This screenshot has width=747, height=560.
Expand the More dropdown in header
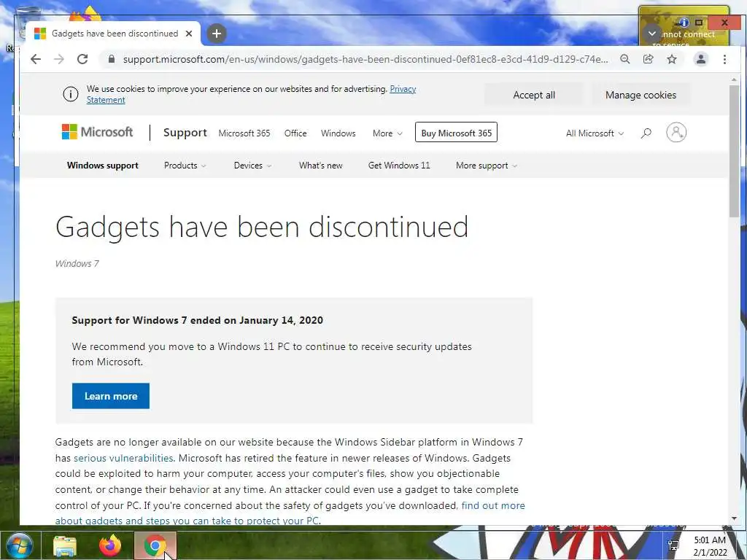click(x=387, y=133)
